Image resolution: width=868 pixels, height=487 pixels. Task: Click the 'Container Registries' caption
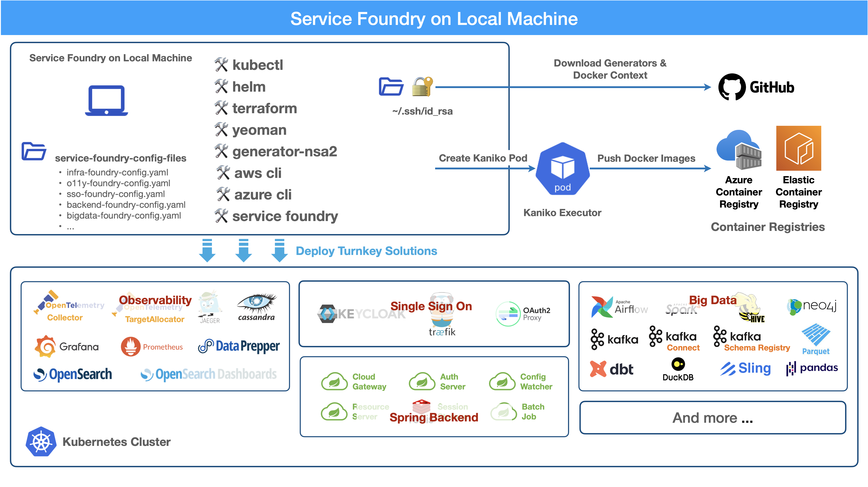[x=768, y=227]
